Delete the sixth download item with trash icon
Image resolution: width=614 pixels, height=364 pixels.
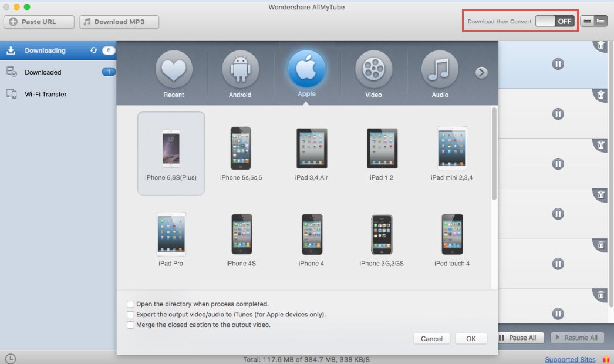(x=600, y=295)
